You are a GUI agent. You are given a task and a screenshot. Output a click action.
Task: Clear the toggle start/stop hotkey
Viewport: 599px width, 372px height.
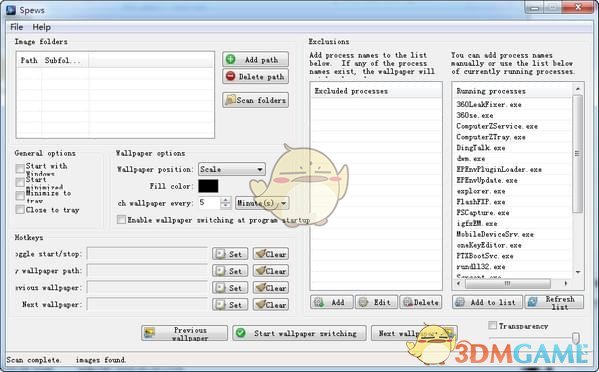pyautogui.click(x=271, y=254)
